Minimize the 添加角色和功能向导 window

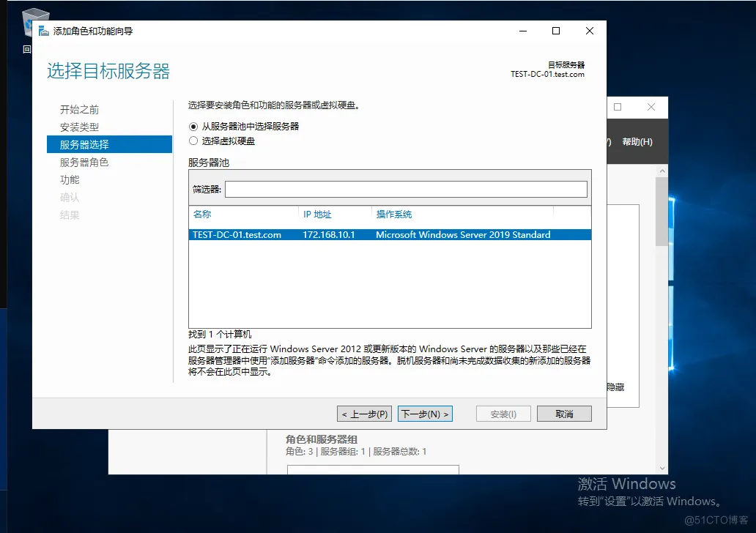click(x=523, y=31)
